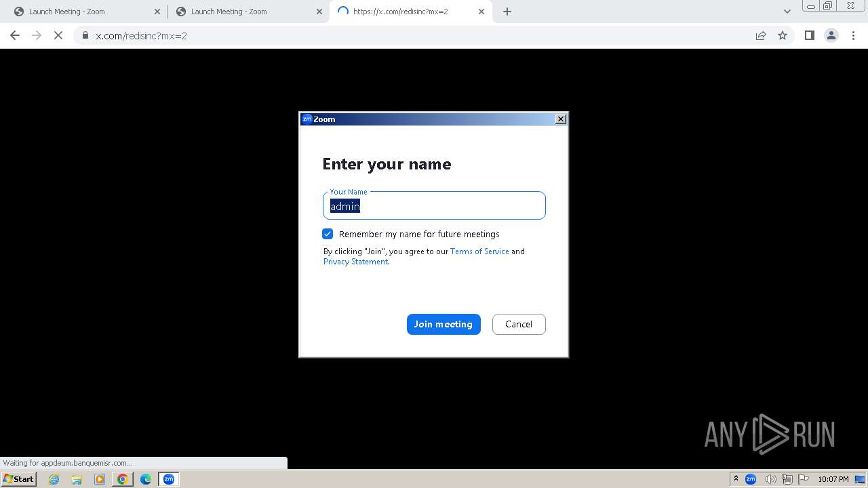View site information lock icon
This screenshot has height=488, width=868.
(85, 35)
